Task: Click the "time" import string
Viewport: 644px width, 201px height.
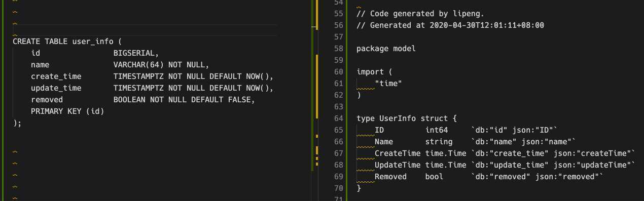Action: [x=388, y=84]
